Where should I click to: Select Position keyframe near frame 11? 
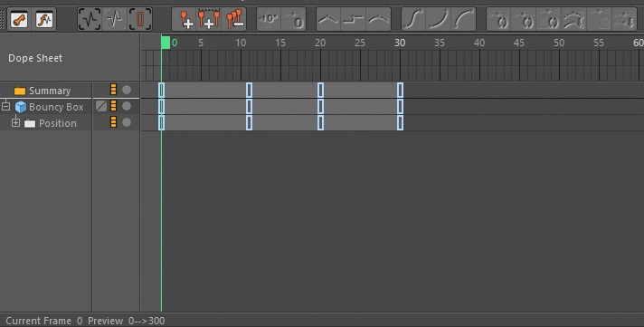click(x=249, y=123)
